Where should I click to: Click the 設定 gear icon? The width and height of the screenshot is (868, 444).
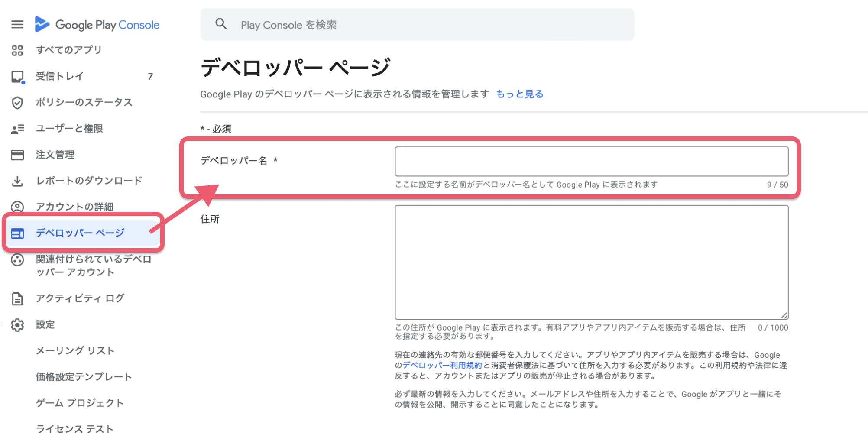[17, 325]
